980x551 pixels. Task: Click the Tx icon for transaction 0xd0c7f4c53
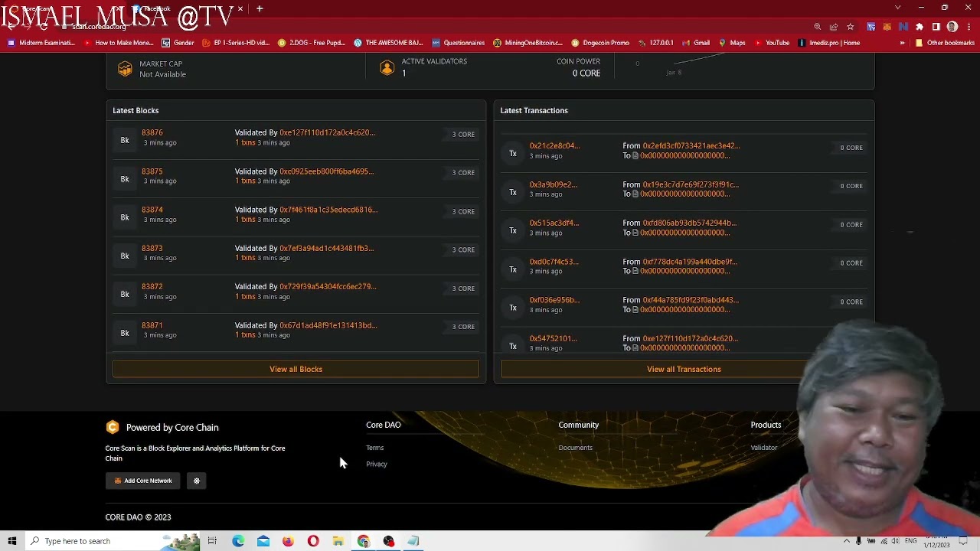(513, 269)
